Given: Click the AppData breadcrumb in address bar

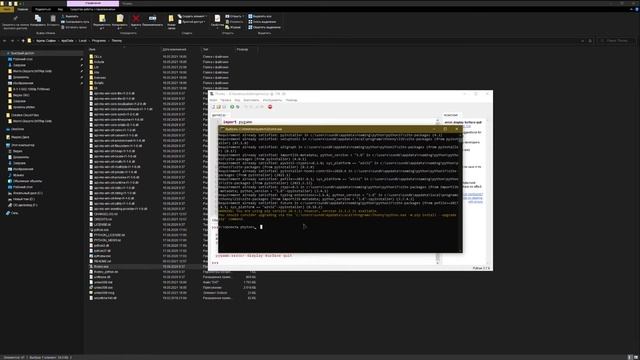Looking at the screenshot, I should 67,41.
